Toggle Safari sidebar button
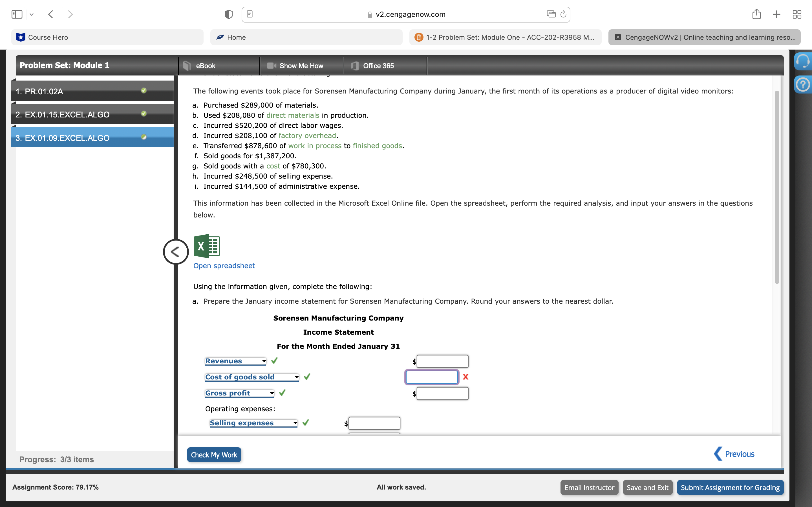The image size is (812, 507). point(17,14)
